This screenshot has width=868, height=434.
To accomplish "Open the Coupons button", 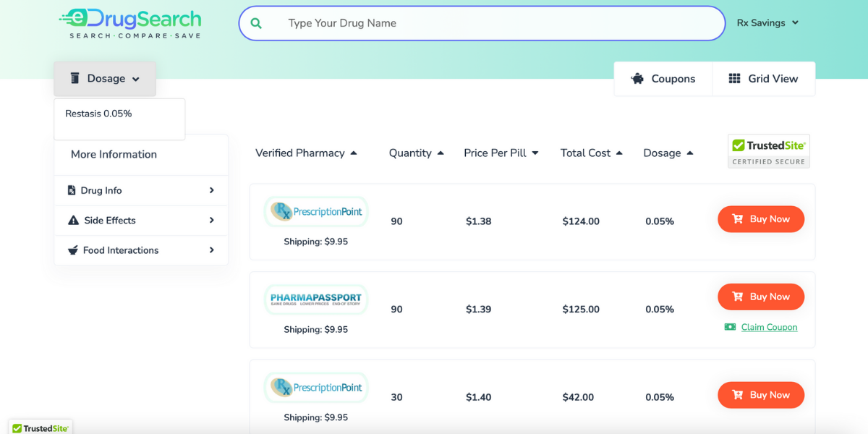I will pos(663,79).
